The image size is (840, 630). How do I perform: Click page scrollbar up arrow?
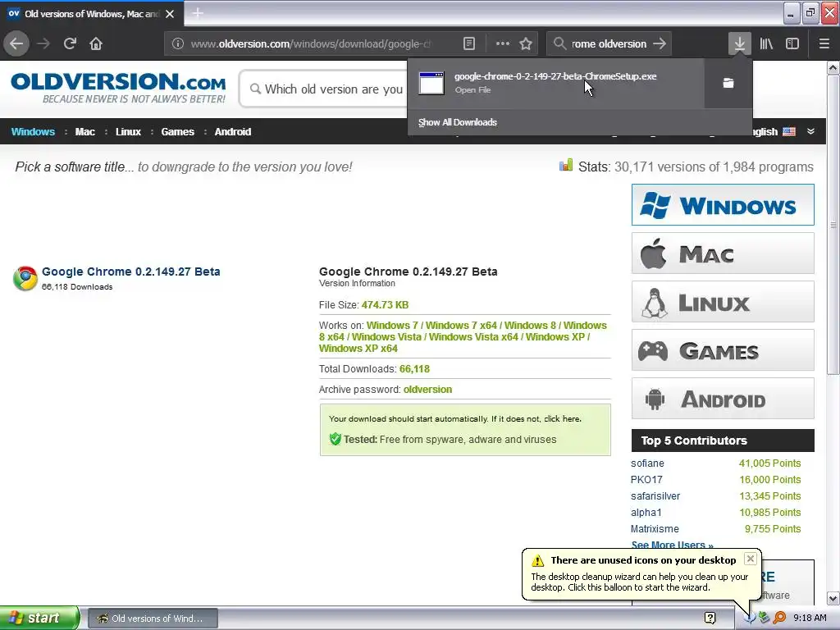(833, 68)
